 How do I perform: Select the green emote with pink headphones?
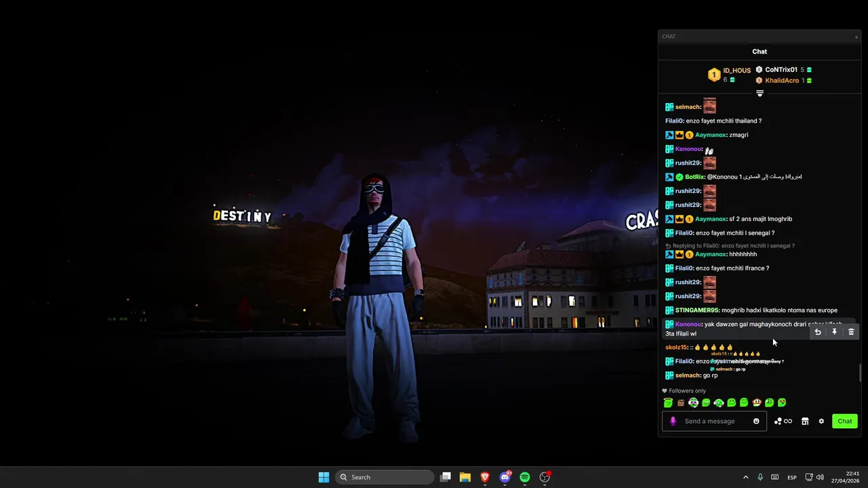click(693, 403)
